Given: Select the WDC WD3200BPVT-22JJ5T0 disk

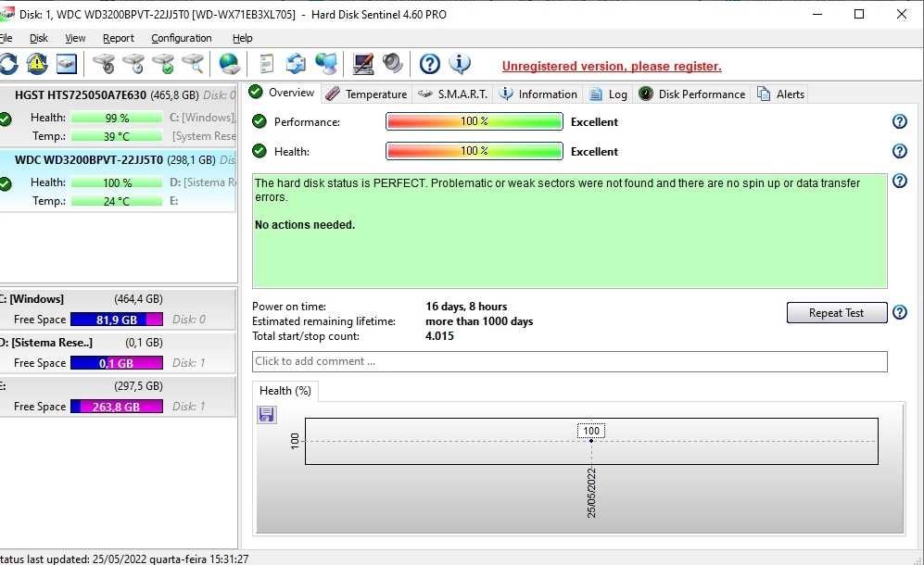Looking at the screenshot, I should pyautogui.click(x=118, y=180).
